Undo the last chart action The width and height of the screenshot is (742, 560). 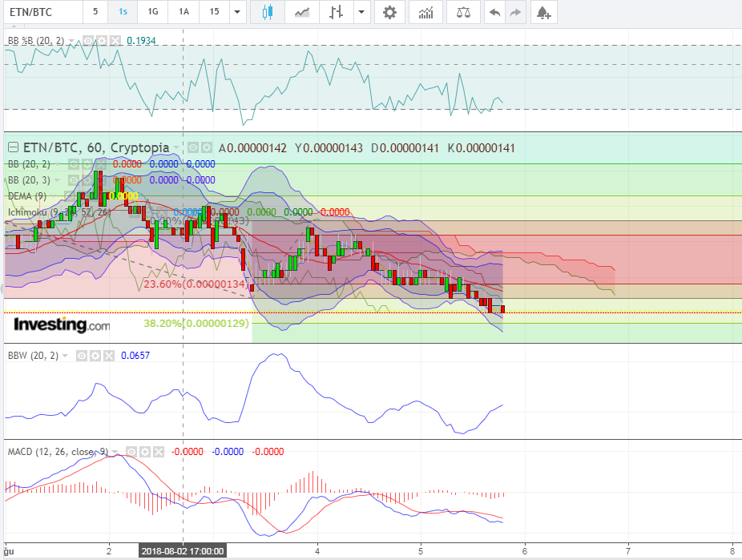pyautogui.click(x=494, y=12)
